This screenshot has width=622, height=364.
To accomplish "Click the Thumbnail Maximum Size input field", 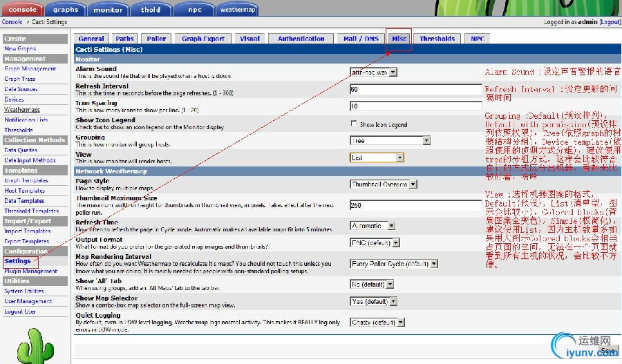I will pyautogui.click(x=416, y=205).
